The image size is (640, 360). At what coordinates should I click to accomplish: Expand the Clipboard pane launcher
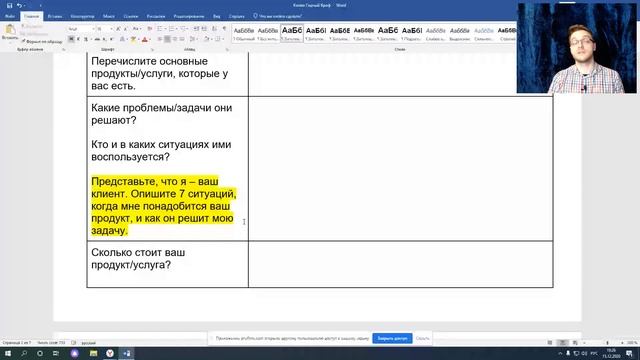point(64,49)
